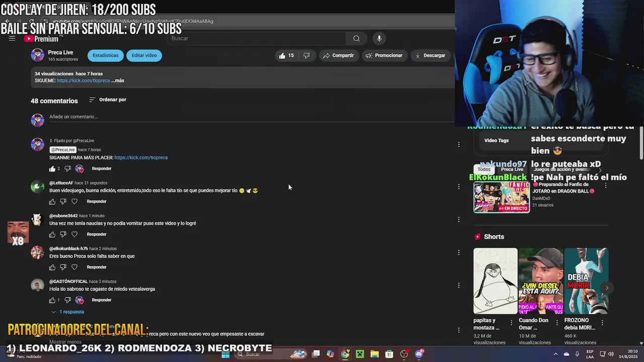Viewport: 644px width, 362px height.
Task: Dislike @LettuceAF's comment
Action: [x=63, y=202]
